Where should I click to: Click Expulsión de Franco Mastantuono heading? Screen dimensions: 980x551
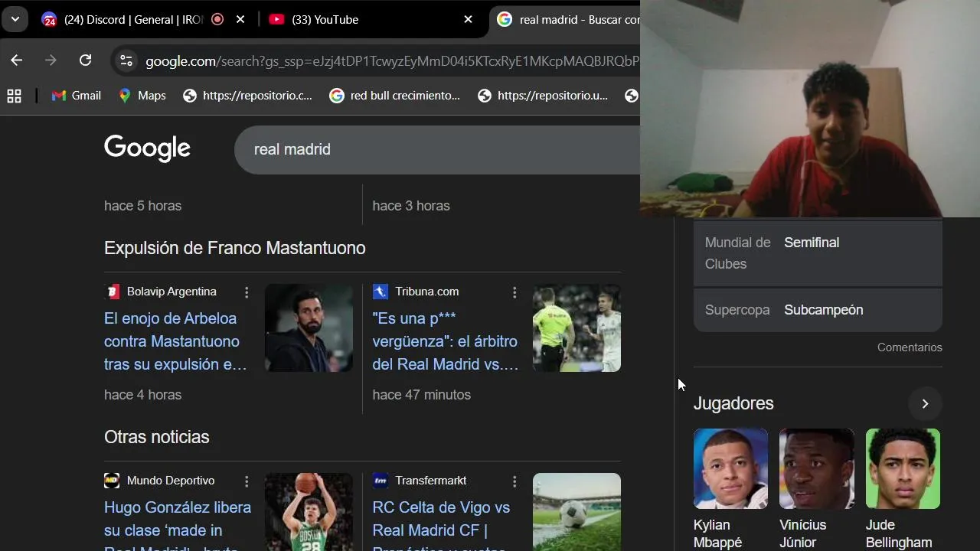[x=234, y=248]
